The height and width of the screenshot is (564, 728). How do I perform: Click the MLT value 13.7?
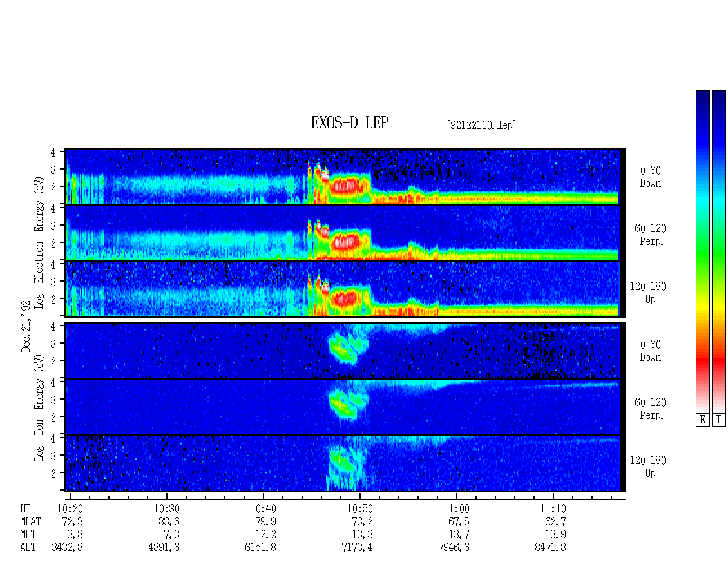coord(459,534)
